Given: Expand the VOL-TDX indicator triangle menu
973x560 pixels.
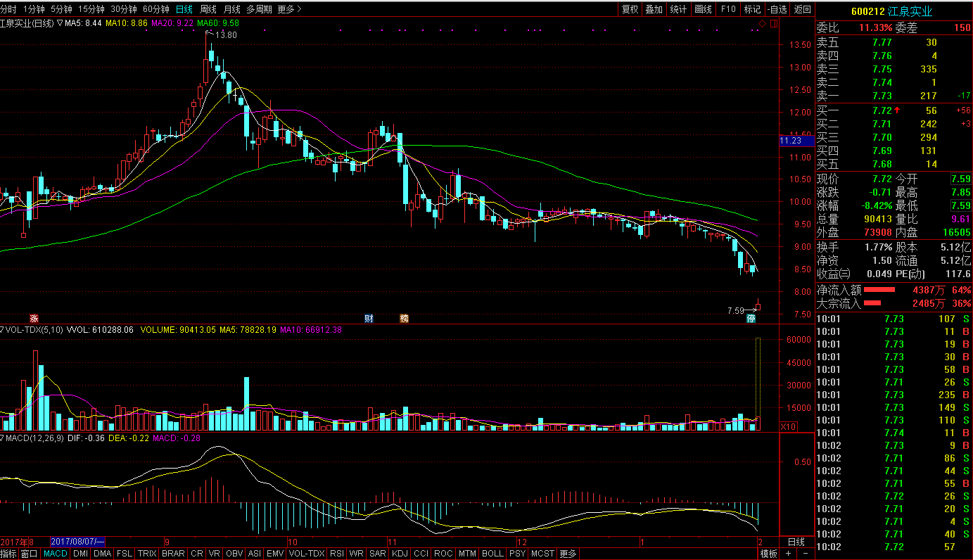Looking at the screenshot, I should (2, 329).
